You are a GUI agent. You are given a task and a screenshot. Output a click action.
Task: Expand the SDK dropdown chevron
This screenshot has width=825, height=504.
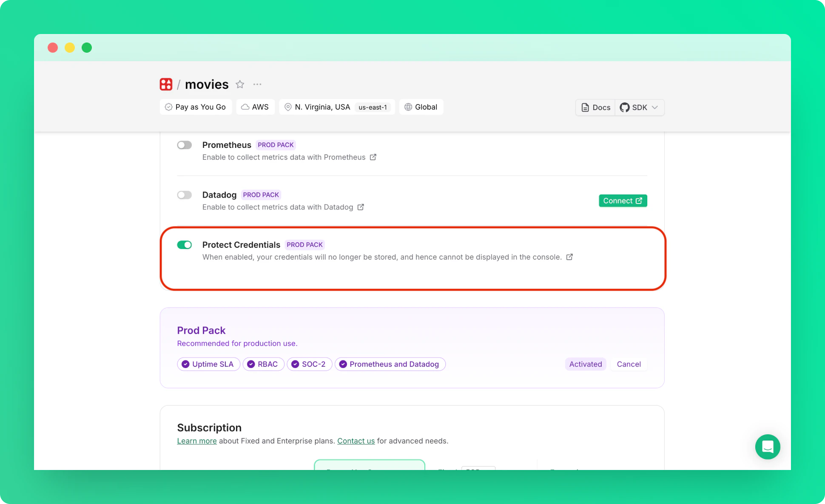tap(655, 108)
